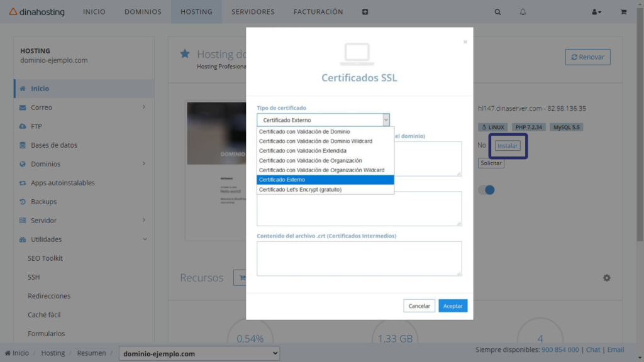The width and height of the screenshot is (644, 362).
Task: Click the plus icon in the navigation bar
Action: point(365,11)
